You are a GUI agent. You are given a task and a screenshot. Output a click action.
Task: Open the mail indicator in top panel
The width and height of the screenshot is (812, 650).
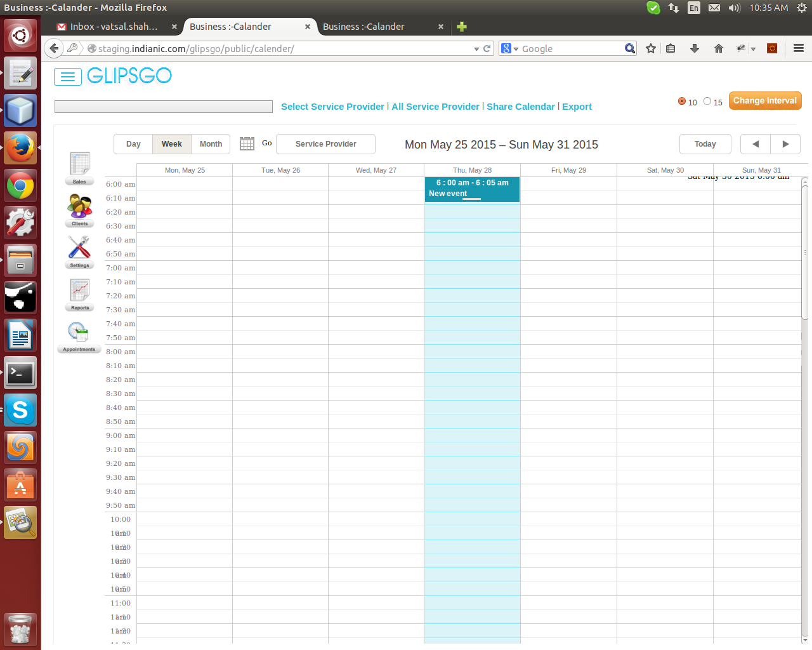tap(714, 8)
